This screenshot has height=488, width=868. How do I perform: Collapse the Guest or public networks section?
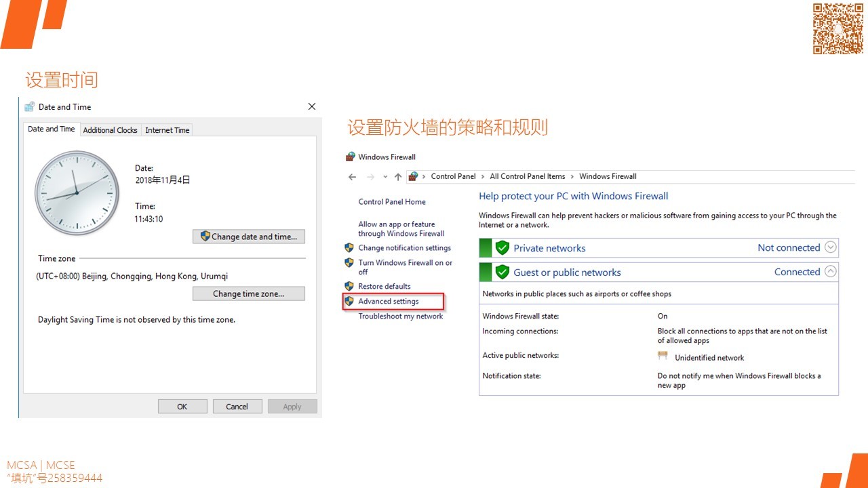[831, 272]
